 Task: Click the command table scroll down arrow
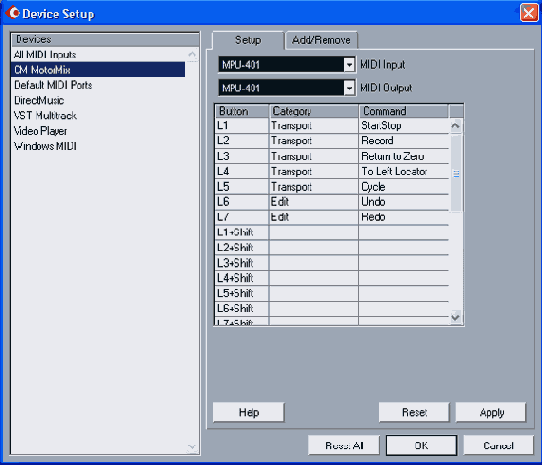point(456,317)
